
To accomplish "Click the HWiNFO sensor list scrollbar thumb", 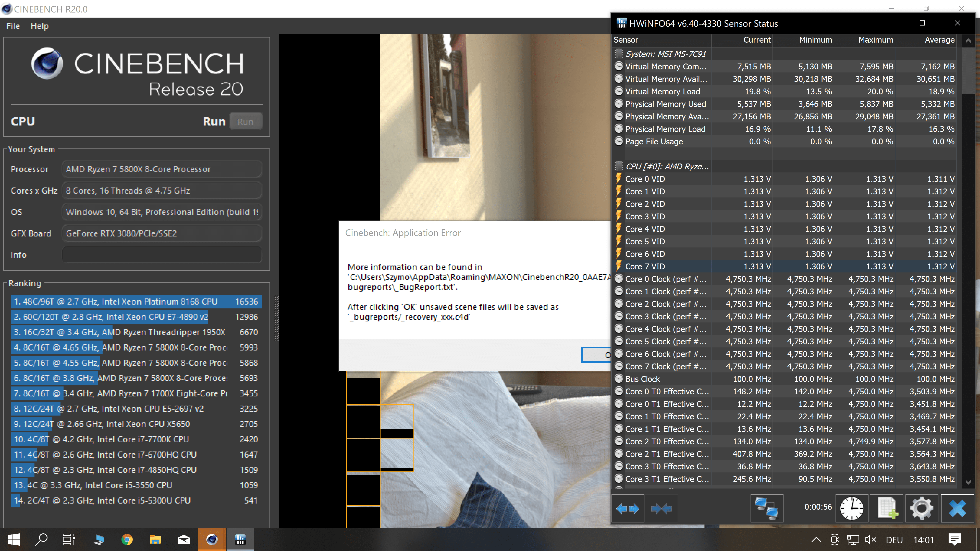I will [968, 70].
